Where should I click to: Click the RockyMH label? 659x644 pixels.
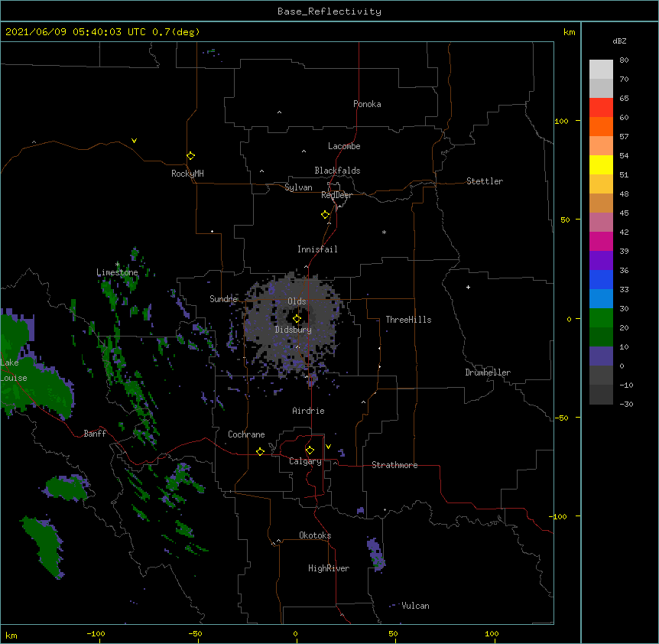click(x=187, y=174)
